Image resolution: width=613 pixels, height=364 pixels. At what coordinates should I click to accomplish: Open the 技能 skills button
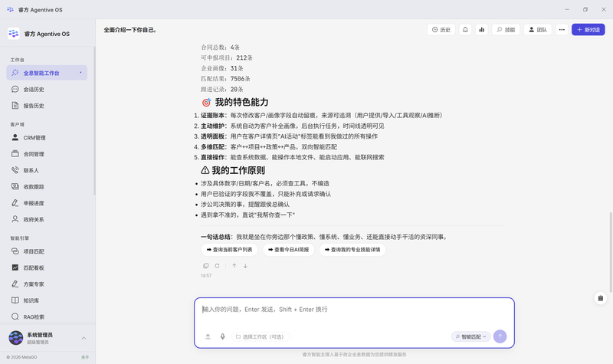coord(506,30)
